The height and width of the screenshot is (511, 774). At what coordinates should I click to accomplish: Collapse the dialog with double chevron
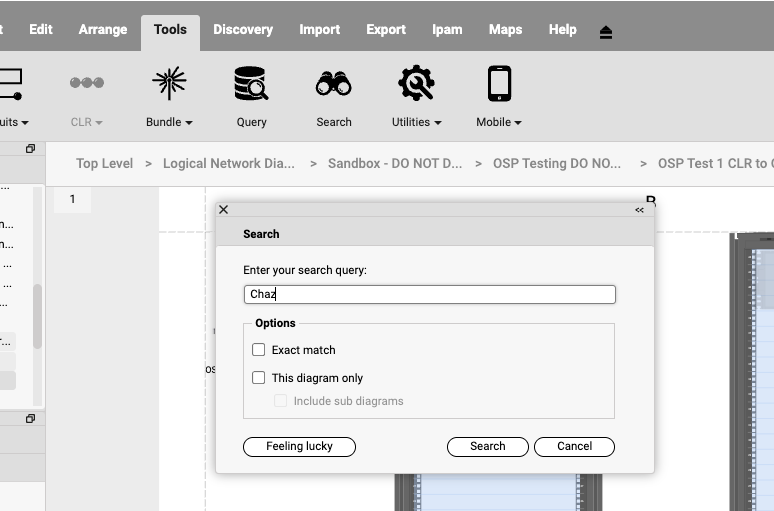pos(639,210)
